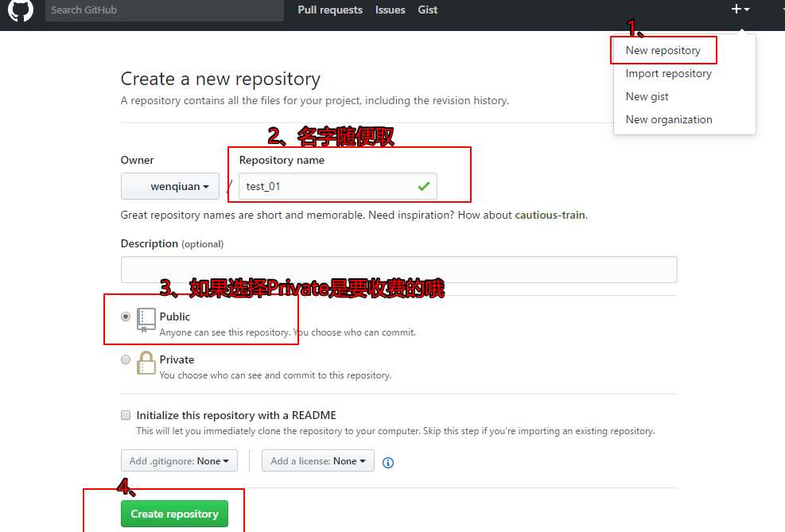Click the 'Description (optional)' label
Viewport: 785px width, 532px height.
[172, 243]
